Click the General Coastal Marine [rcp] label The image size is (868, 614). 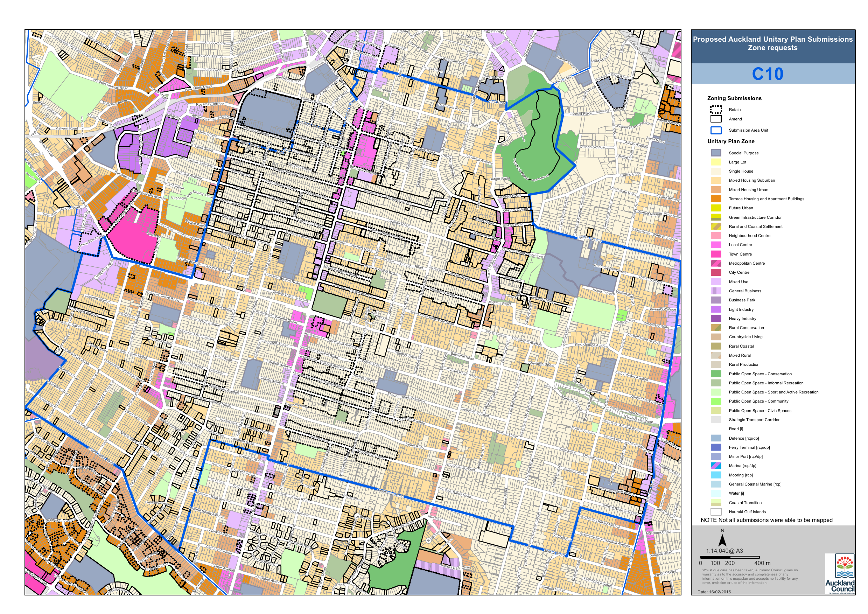tap(755, 484)
